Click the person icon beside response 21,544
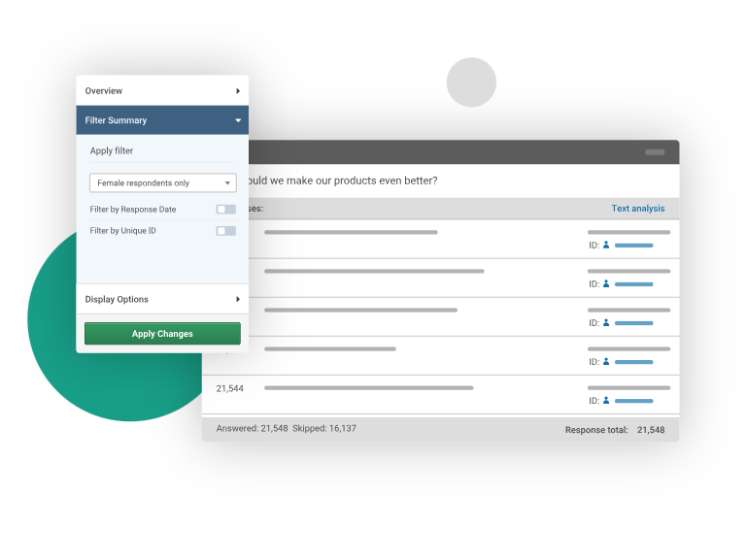The width and height of the screenshot is (747, 560). point(606,401)
